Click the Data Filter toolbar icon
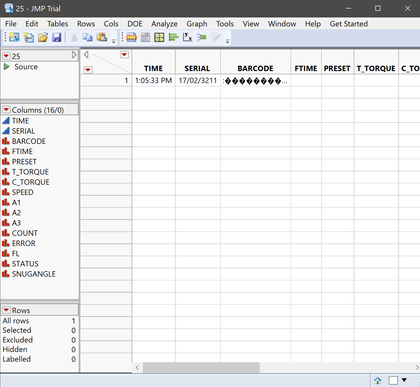420x387 pixels. 131,37
